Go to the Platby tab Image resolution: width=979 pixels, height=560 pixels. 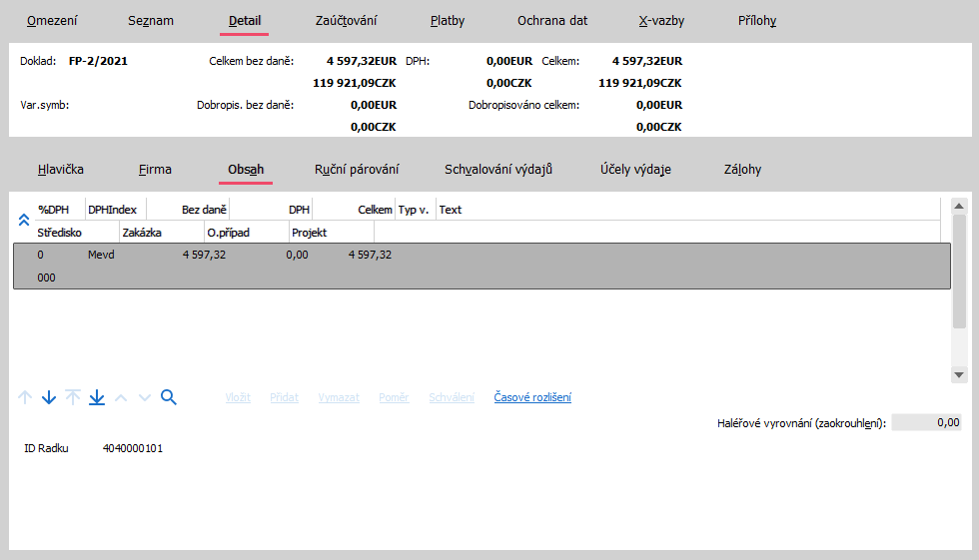448,21
